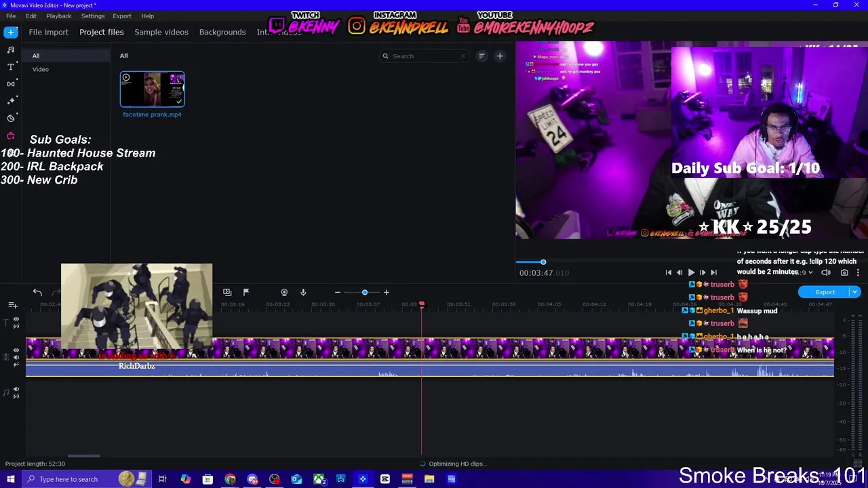868x488 pixels.
Task: Open the Transitions sidebar panel
Action: point(11,83)
